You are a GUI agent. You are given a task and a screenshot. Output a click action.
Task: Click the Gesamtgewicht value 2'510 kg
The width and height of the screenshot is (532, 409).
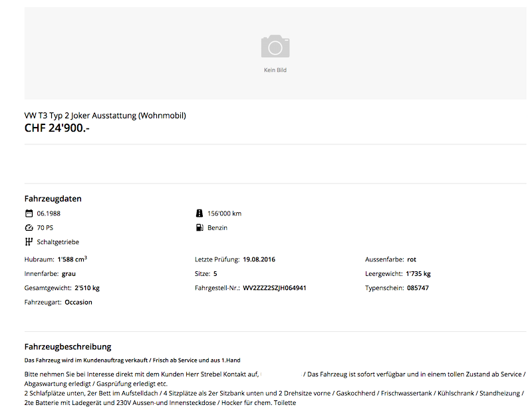(87, 288)
